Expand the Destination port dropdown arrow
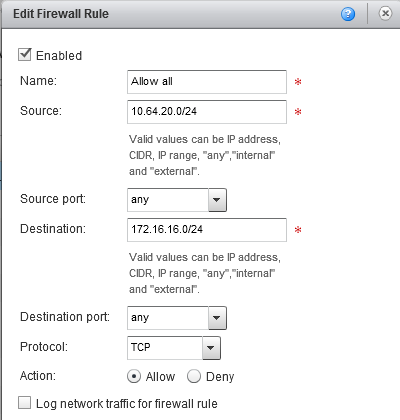Image resolution: width=400 pixels, height=420 pixels. [x=217, y=318]
